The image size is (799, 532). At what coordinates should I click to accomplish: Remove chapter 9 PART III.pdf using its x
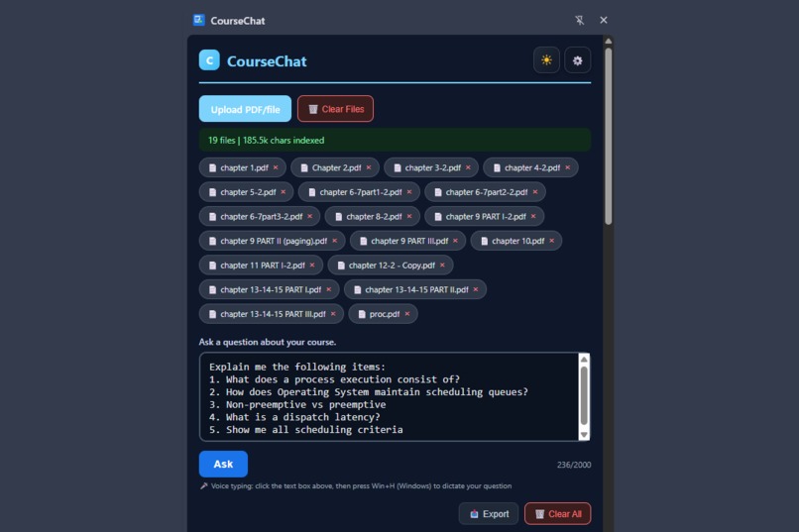pos(455,241)
